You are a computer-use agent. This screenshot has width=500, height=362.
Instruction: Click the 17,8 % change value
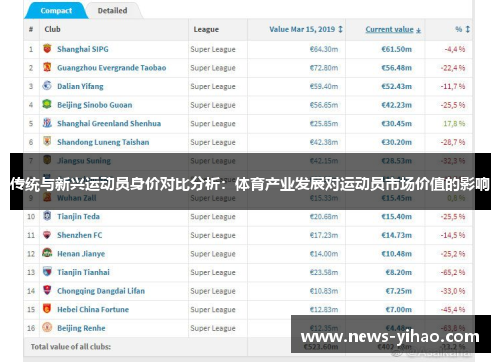click(454, 124)
